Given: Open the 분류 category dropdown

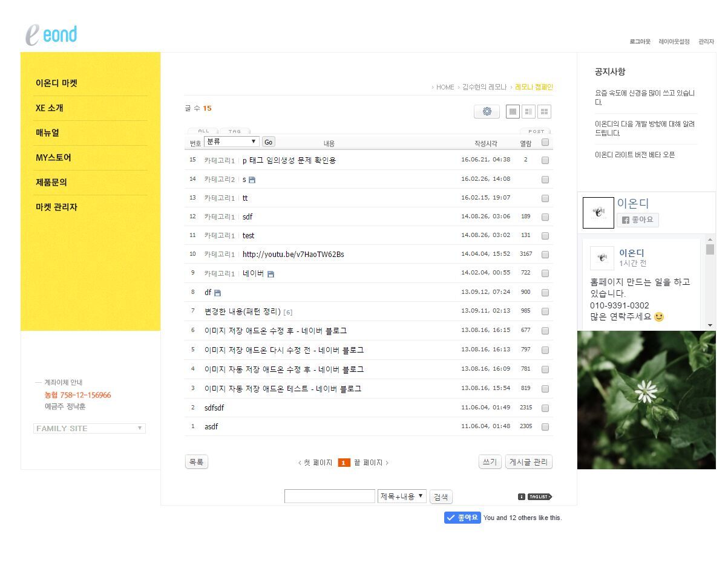Looking at the screenshot, I should [232, 141].
